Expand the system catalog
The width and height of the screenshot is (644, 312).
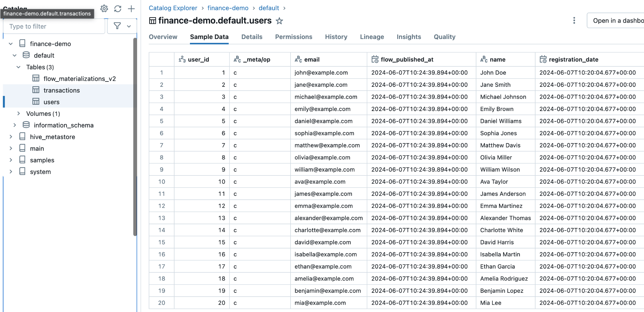[x=11, y=172]
